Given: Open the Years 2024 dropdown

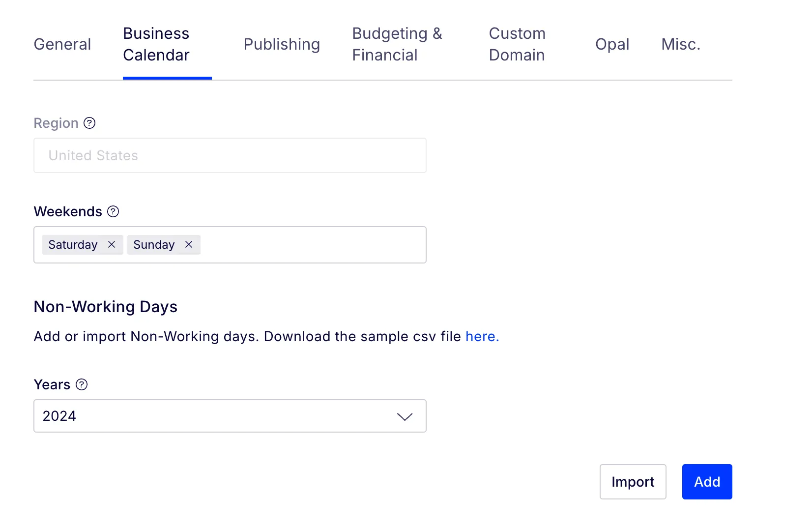Looking at the screenshot, I should (x=230, y=416).
